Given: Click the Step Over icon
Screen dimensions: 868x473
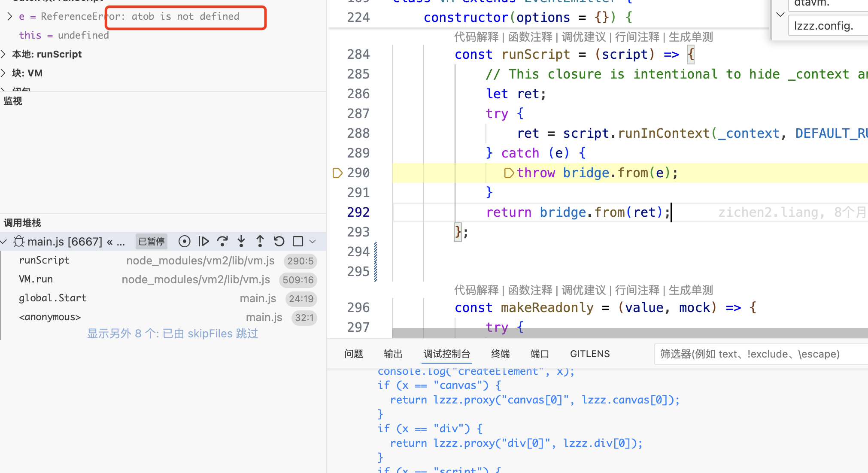Looking at the screenshot, I should [x=222, y=242].
